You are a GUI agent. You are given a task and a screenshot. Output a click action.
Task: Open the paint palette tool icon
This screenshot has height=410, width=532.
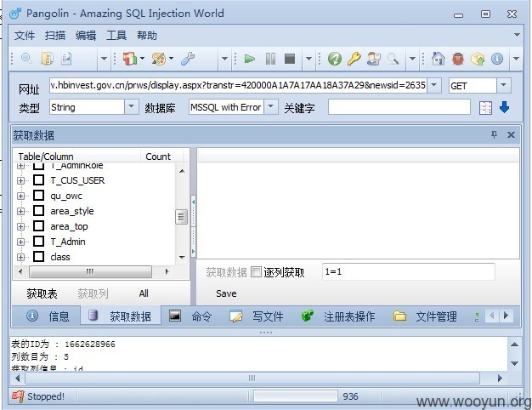(x=158, y=59)
